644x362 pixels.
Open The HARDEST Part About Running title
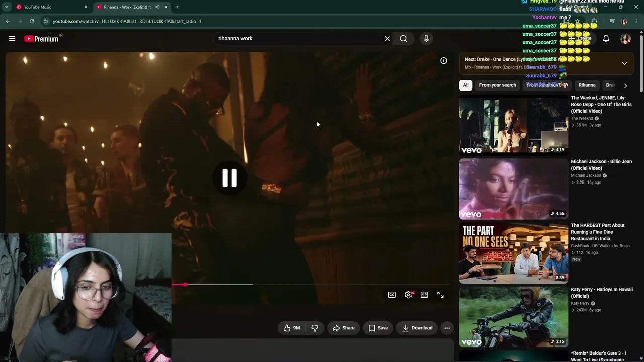598,232
